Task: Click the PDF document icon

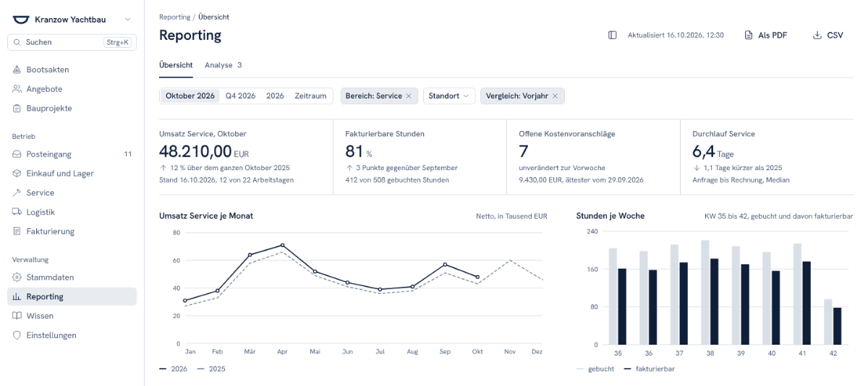Action: [x=749, y=35]
